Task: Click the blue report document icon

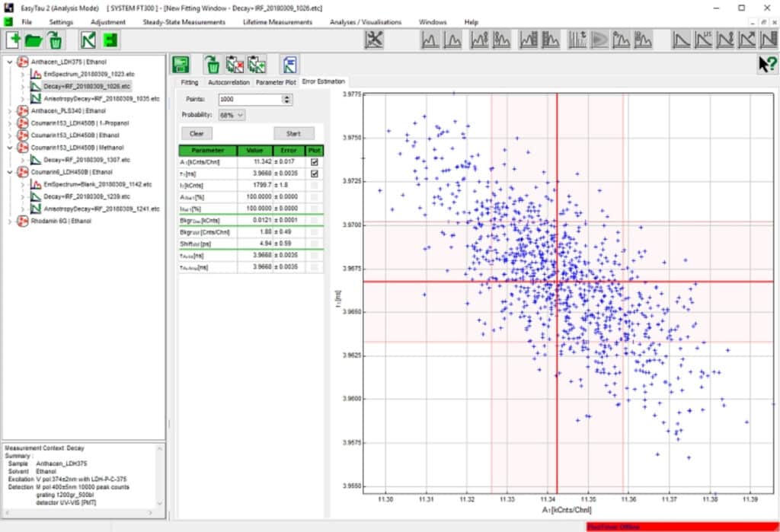Action: point(289,65)
